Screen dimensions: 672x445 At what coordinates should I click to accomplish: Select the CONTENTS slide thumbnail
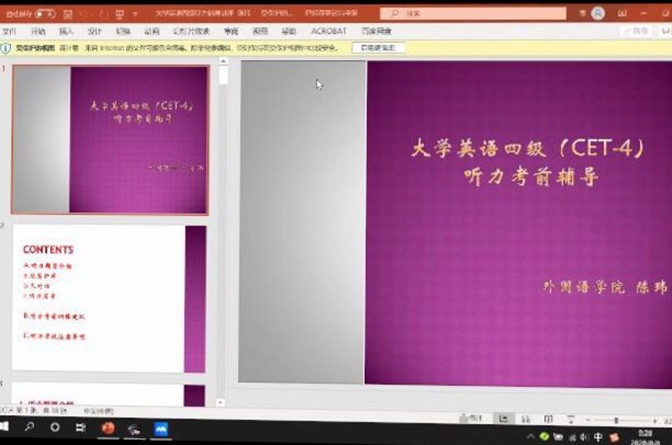point(109,298)
